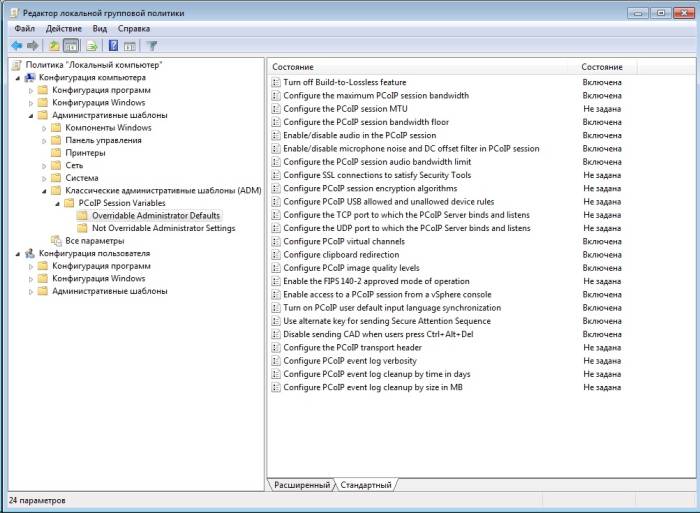The height and width of the screenshot is (513, 700).
Task: Click the policy icon for Configure the PCoIP session MTU
Action: tap(276, 109)
